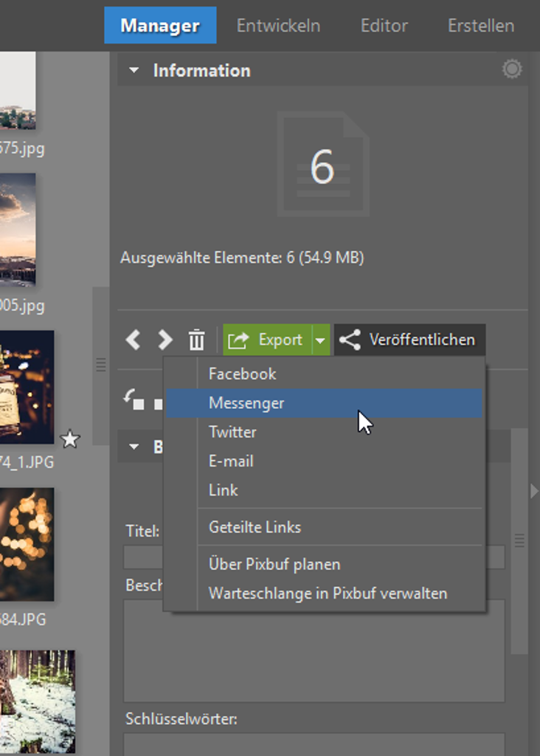Switch to the Entwickeln tab
The image size is (540, 756).
tap(278, 26)
